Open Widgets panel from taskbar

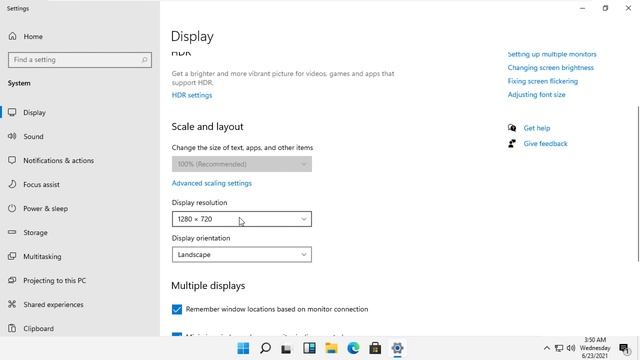tap(309, 348)
